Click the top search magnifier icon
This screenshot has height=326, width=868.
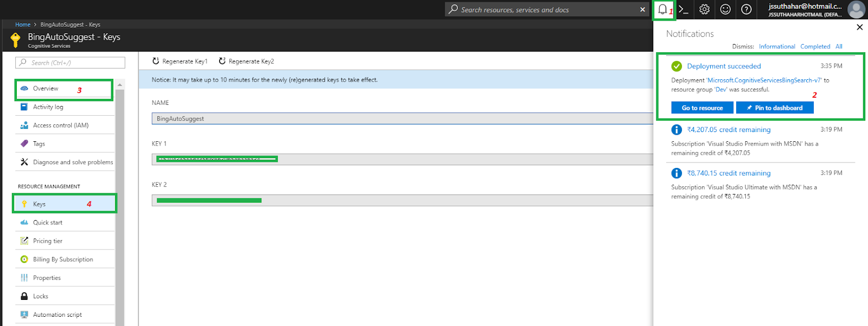453,9
